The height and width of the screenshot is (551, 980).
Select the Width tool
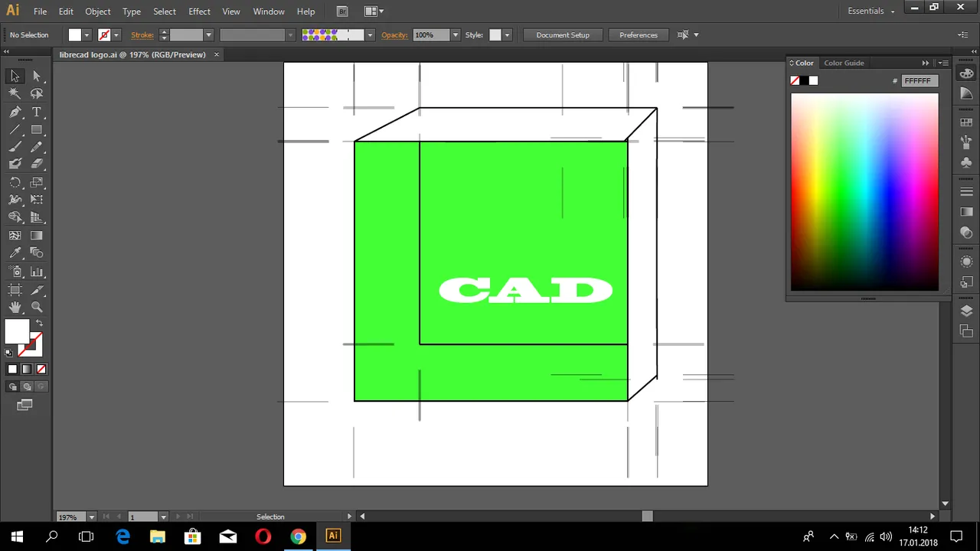15,200
